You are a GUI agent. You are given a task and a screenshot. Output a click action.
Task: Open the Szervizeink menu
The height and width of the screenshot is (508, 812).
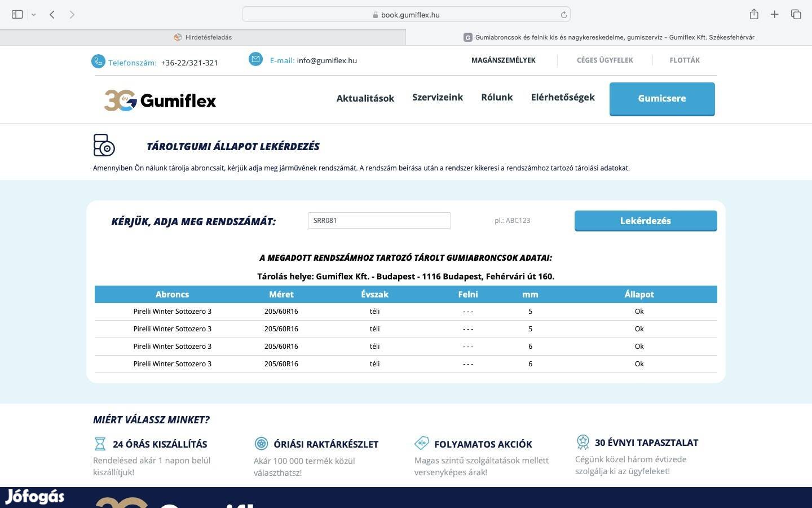pos(438,97)
